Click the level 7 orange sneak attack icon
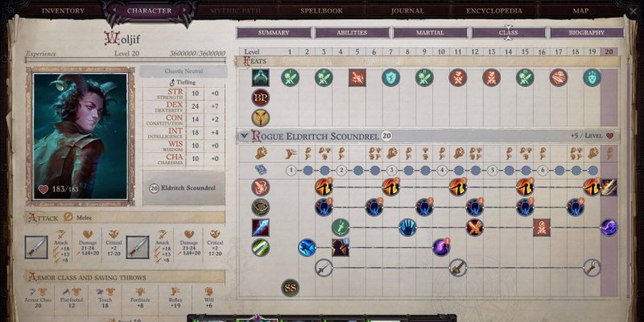The width and height of the screenshot is (644, 322). tap(390, 188)
